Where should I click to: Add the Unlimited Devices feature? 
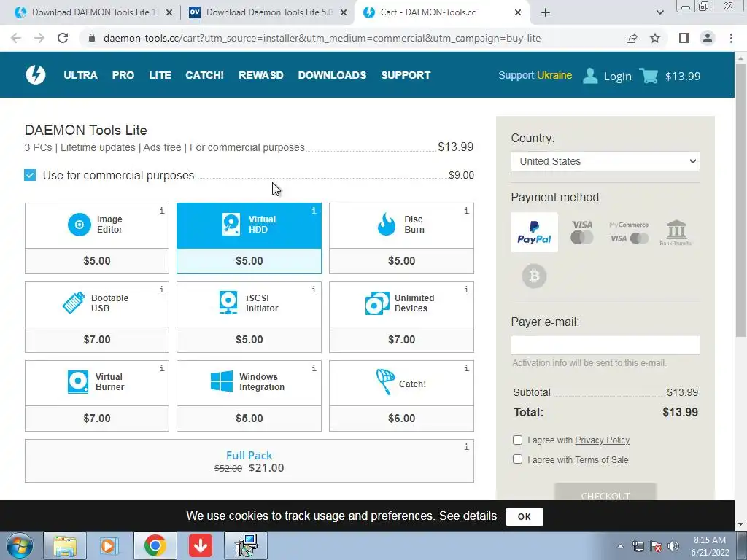(x=402, y=317)
